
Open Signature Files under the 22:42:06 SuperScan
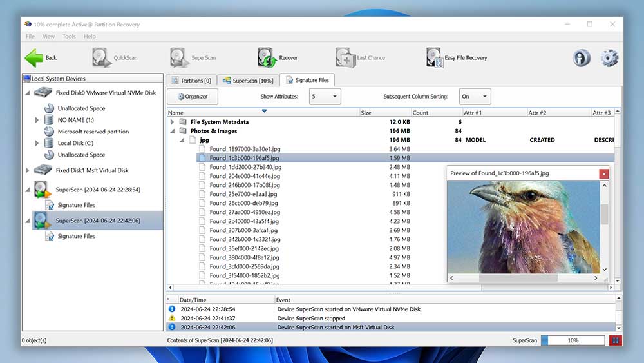click(x=76, y=237)
